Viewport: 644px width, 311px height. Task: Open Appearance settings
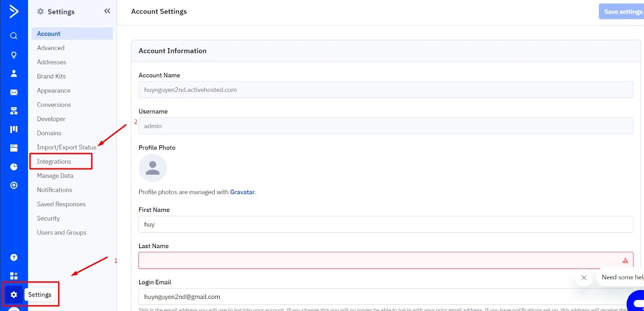[x=54, y=91]
